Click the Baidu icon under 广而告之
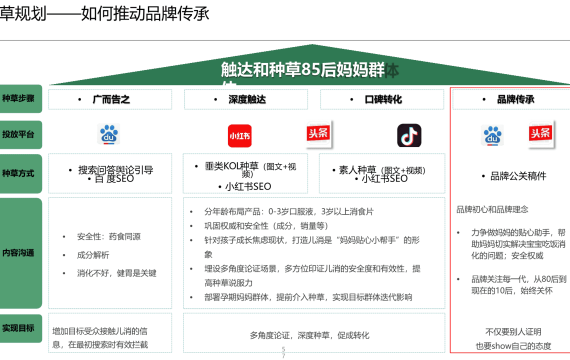The image size is (570, 360). [109, 134]
